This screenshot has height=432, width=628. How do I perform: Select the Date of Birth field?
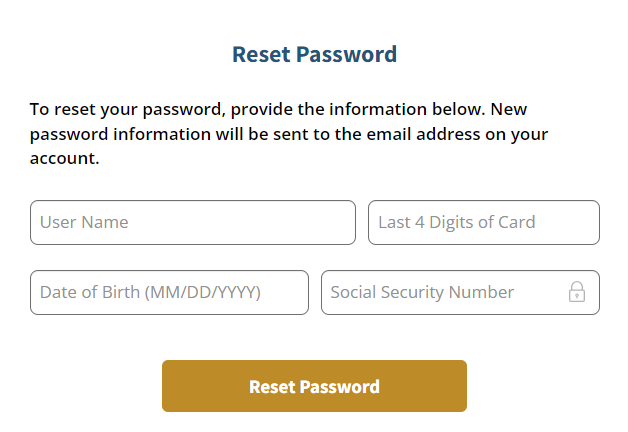[x=169, y=292]
